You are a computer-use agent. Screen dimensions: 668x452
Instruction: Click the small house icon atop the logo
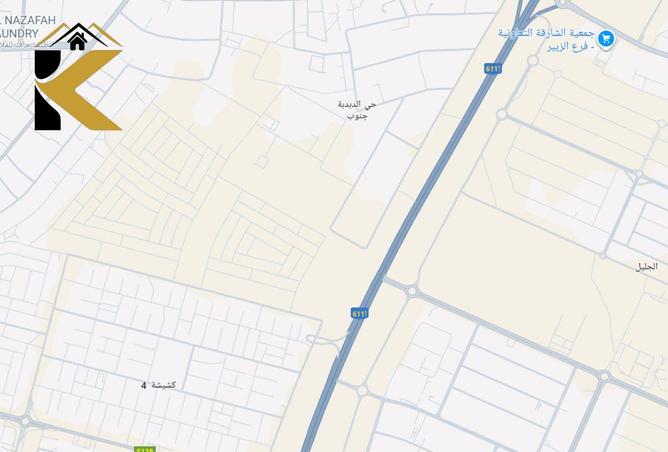tap(77, 42)
